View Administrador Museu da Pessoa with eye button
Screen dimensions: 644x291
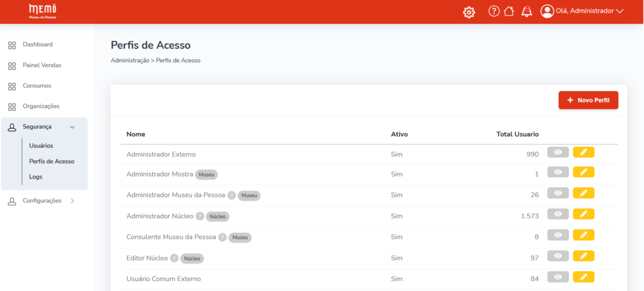click(558, 194)
